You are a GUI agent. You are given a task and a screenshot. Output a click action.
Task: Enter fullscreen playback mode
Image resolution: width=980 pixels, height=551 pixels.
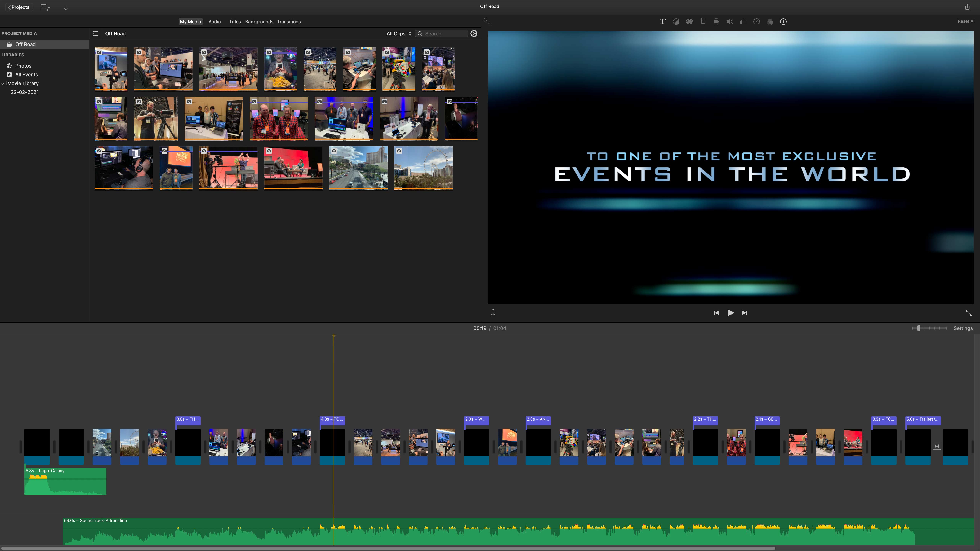969,313
